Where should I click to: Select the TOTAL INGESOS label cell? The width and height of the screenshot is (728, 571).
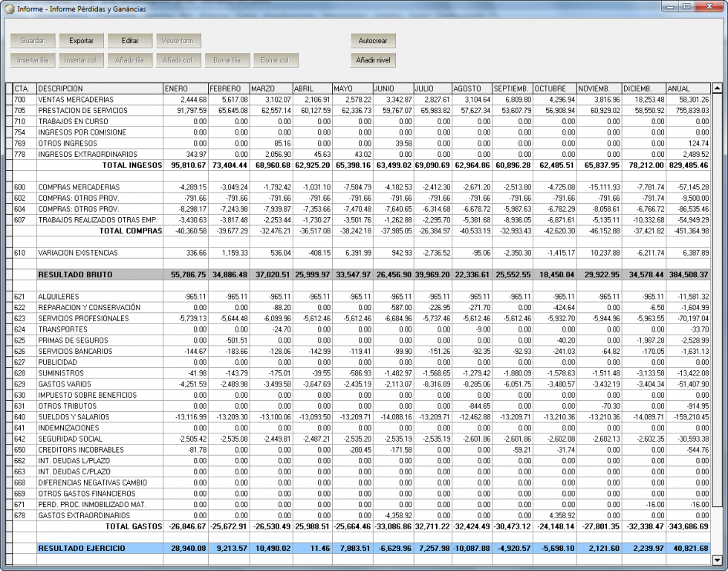pos(100,165)
